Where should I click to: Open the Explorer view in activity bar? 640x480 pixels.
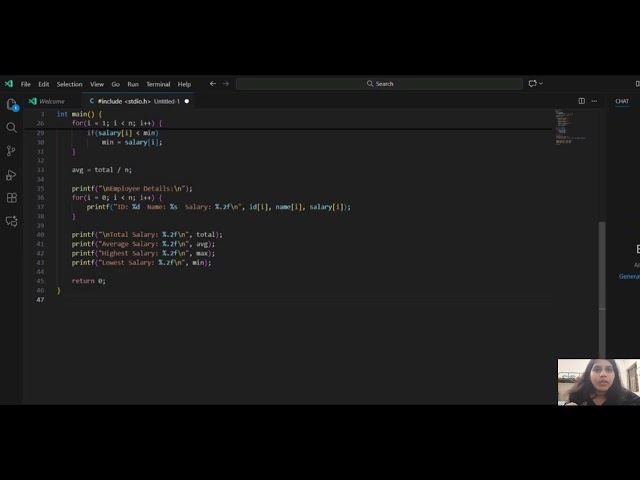(x=12, y=104)
